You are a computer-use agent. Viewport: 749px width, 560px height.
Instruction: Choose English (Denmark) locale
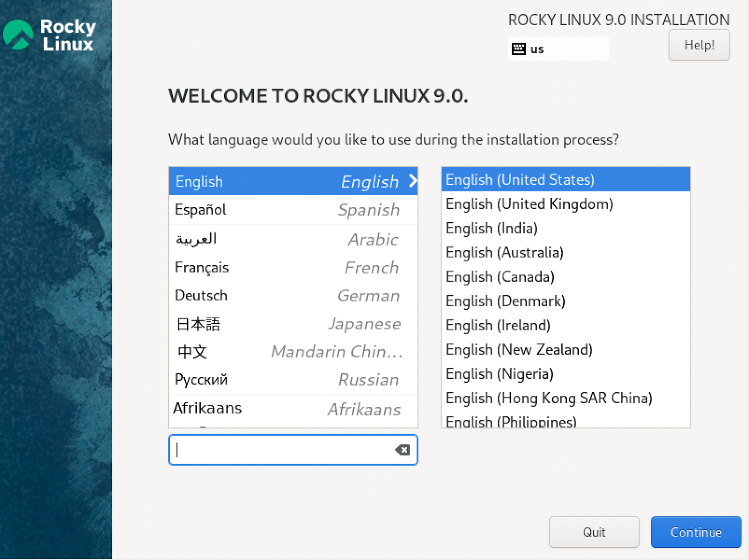click(565, 301)
